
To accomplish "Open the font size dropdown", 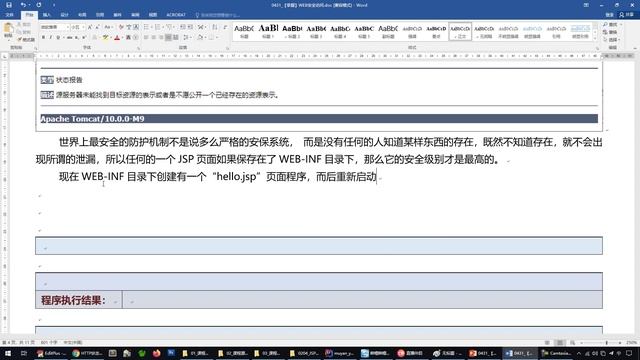I will tap(83, 27).
